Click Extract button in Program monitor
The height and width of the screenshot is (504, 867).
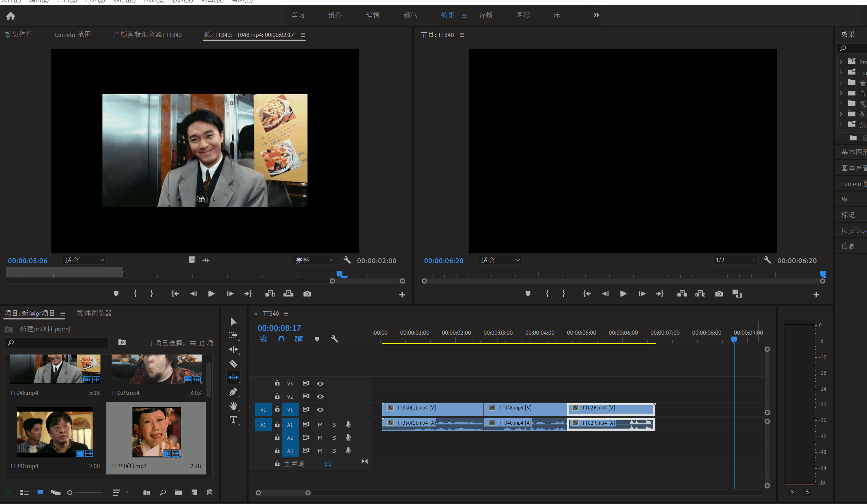click(x=700, y=294)
